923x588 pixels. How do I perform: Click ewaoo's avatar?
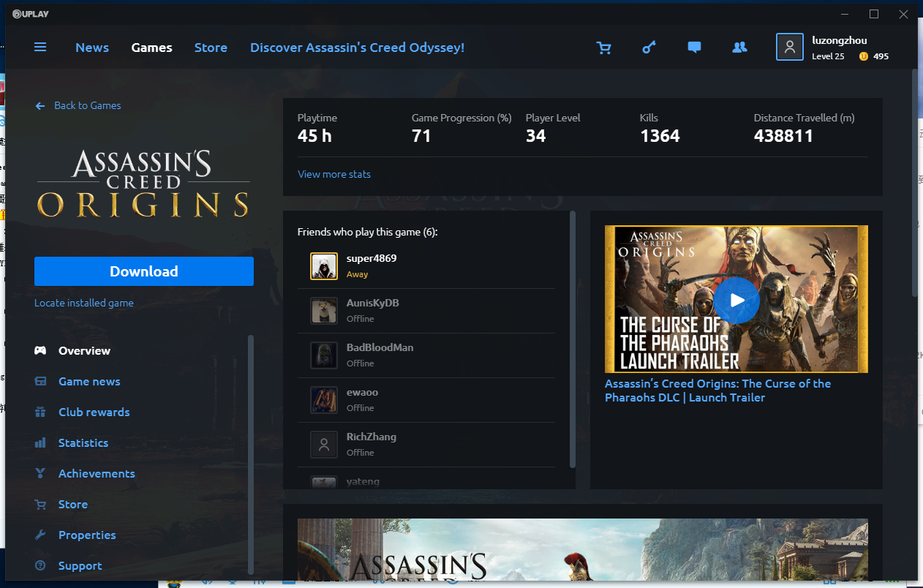[324, 400]
